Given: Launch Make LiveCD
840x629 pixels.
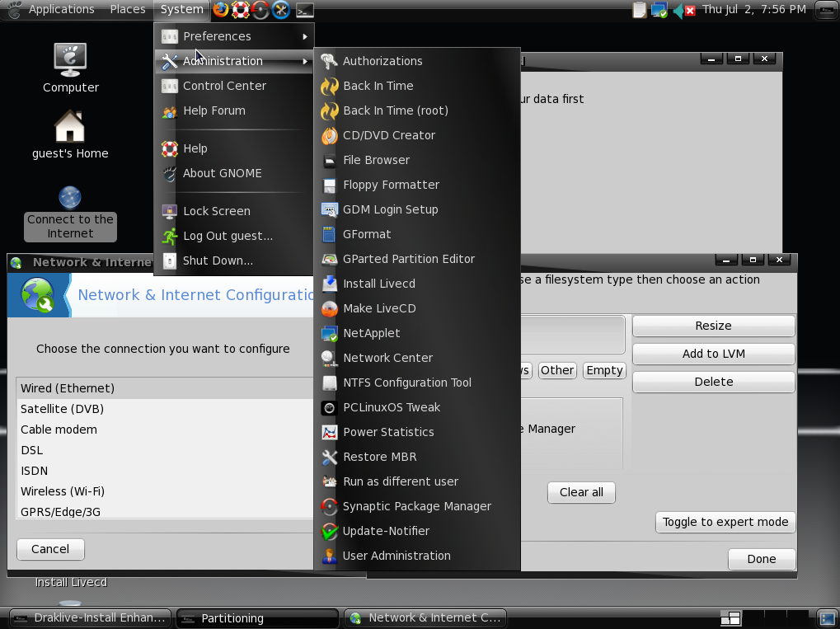Looking at the screenshot, I should tap(417, 308).
